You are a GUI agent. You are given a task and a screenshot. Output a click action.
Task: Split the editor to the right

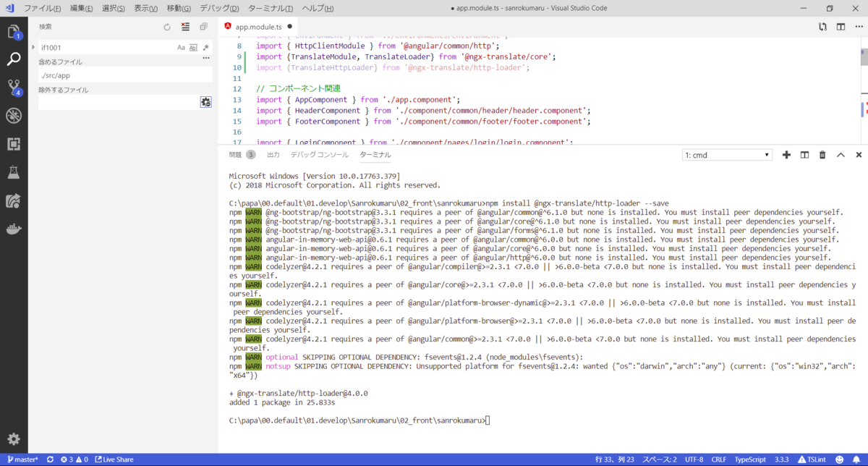841,27
